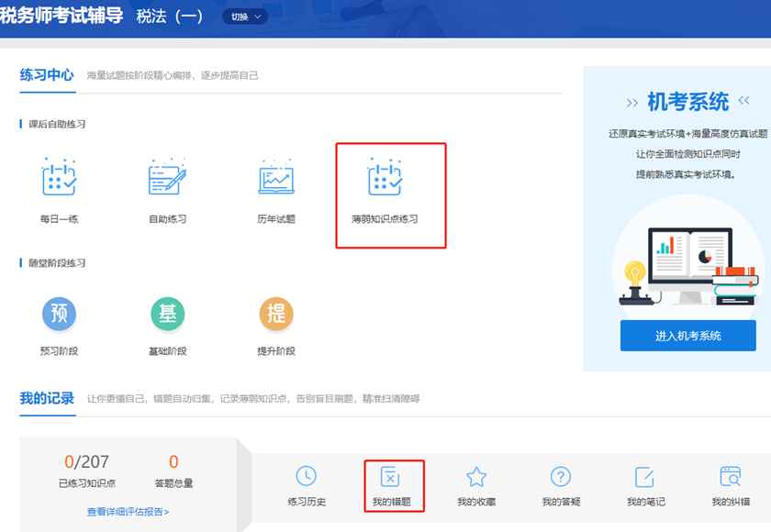Open the 预习阶段 circle icon
Viewport: 771px width, 532px height.
tap(60, 315)
